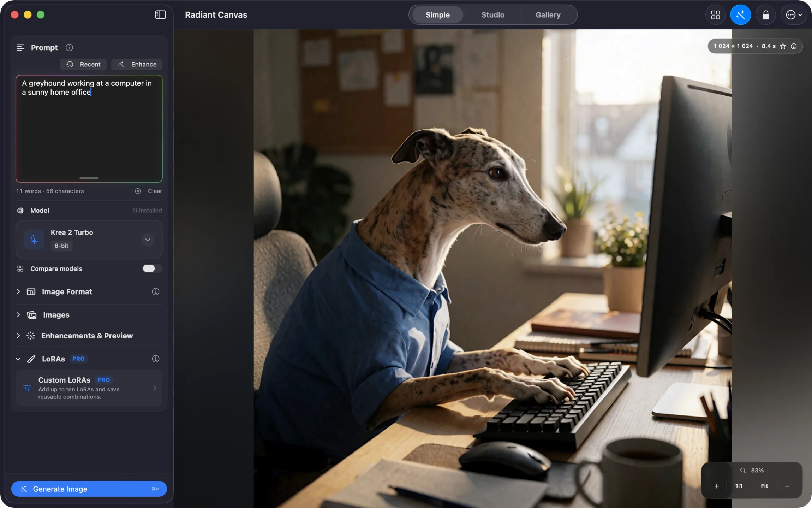This screenshot has width=812, height=508.
Task: Switch to the Simple tab
Action: [x=437, y=15]
